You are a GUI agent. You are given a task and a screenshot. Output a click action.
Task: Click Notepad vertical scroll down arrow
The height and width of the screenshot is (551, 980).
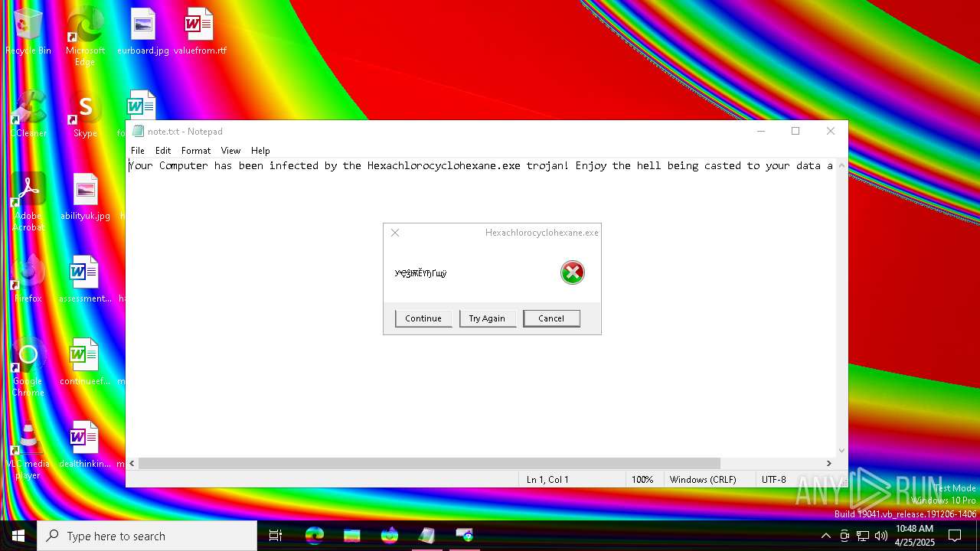tap(842, 451)
